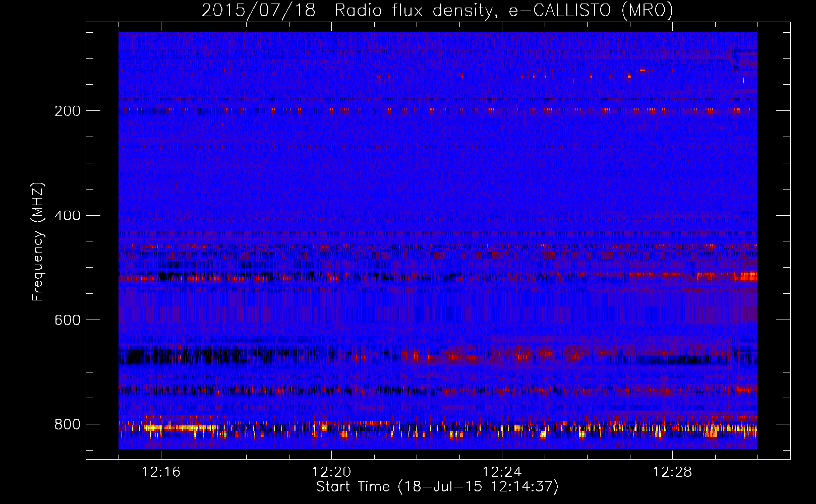
Task: Click the 200 frequency tick label
Action: tap(67, 111)
